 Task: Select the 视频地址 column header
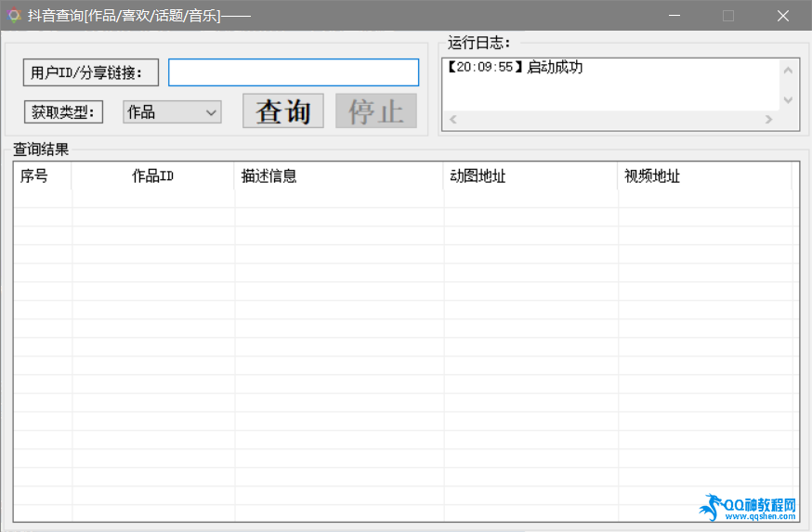click(705, 176)
